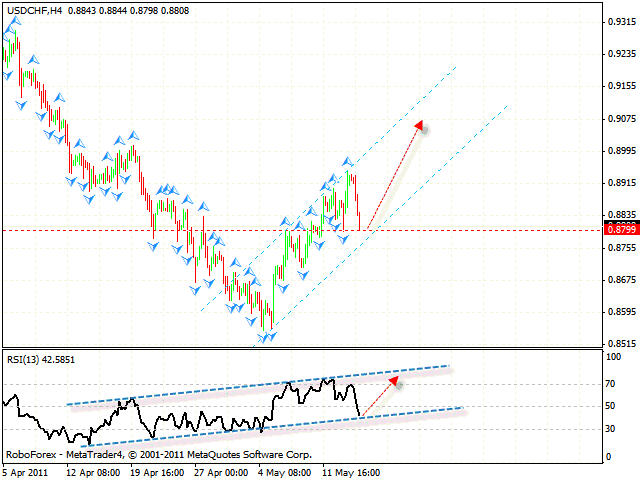The width and height of the screenshot is (640, 480).
Task: Click the RSI(13) 42.5851 indicator label
Action: click(42, 359)
